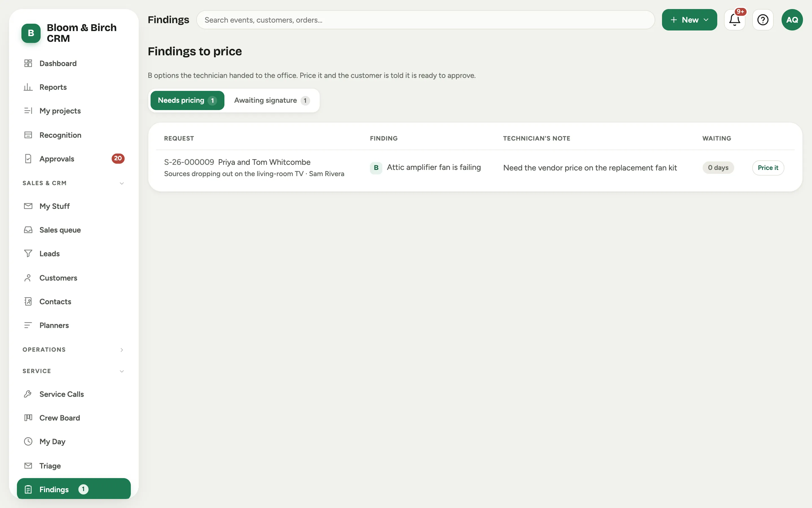Viewport: 812px width, 508px height.
Task: Click the Sales queue inbox icon
Action: [28, 230]
